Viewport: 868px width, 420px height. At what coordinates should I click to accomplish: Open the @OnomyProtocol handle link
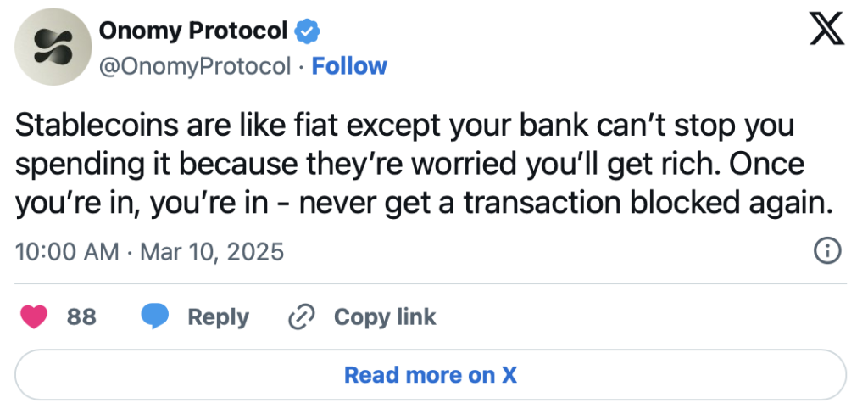[x=195, y=66]
